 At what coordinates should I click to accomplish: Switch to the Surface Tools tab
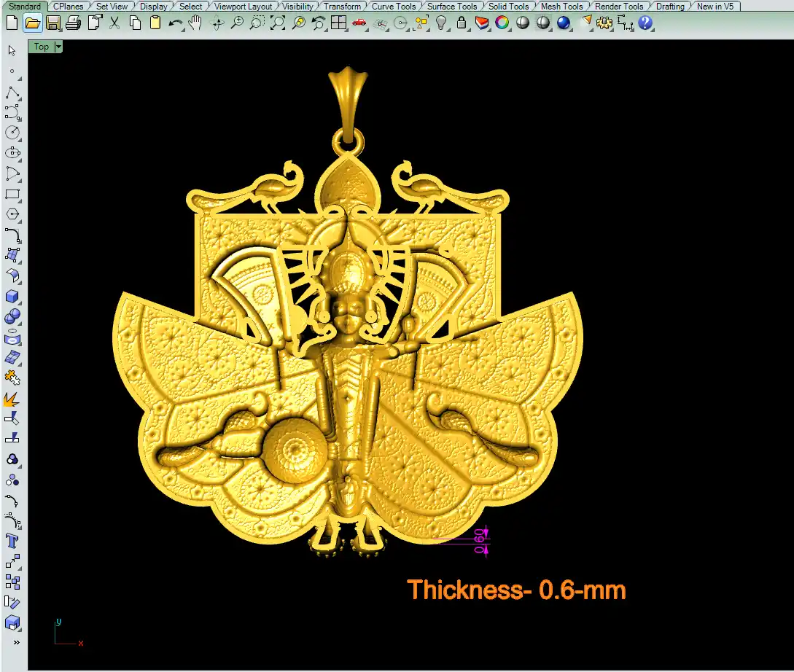tap(451, 6)
